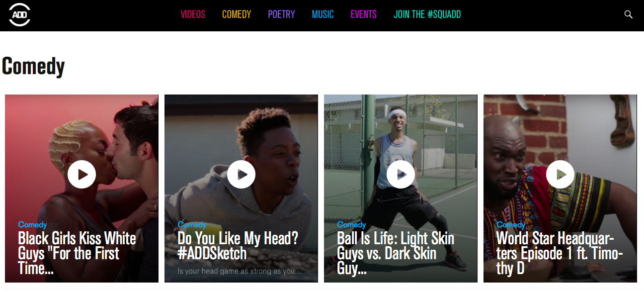Click Comedy tag on the World Star card
Viewport: 644px width, 291px height.
(x=511, y=225)
